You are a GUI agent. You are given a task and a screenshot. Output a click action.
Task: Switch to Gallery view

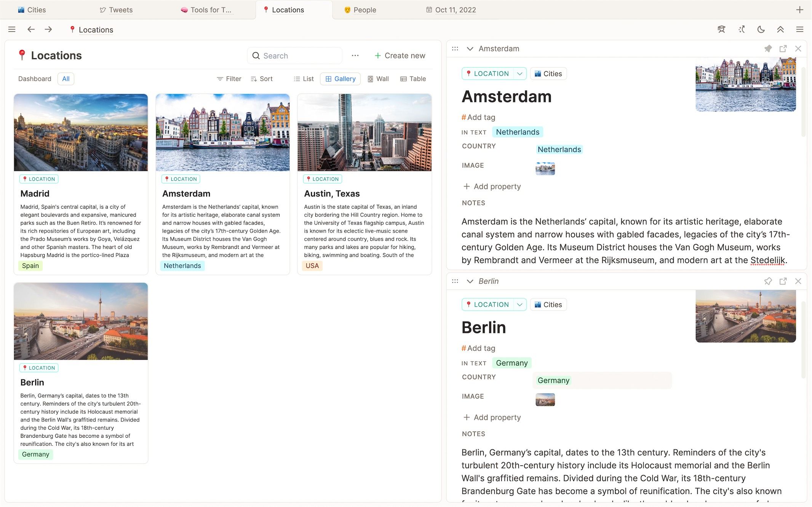[340, 79]
